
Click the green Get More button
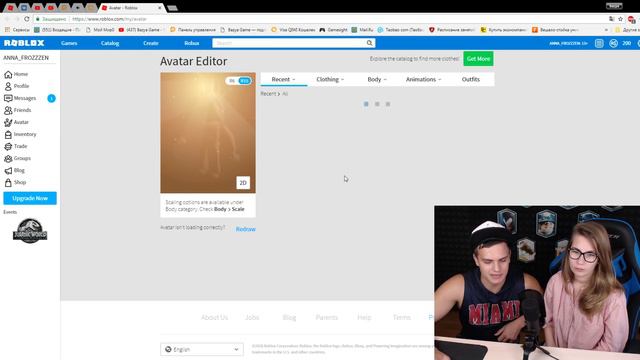point(478,59)
